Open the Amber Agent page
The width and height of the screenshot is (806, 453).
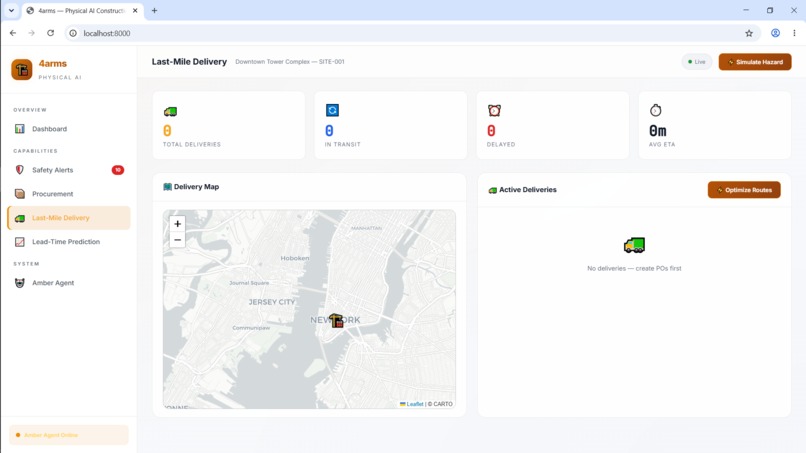(68, 283)
